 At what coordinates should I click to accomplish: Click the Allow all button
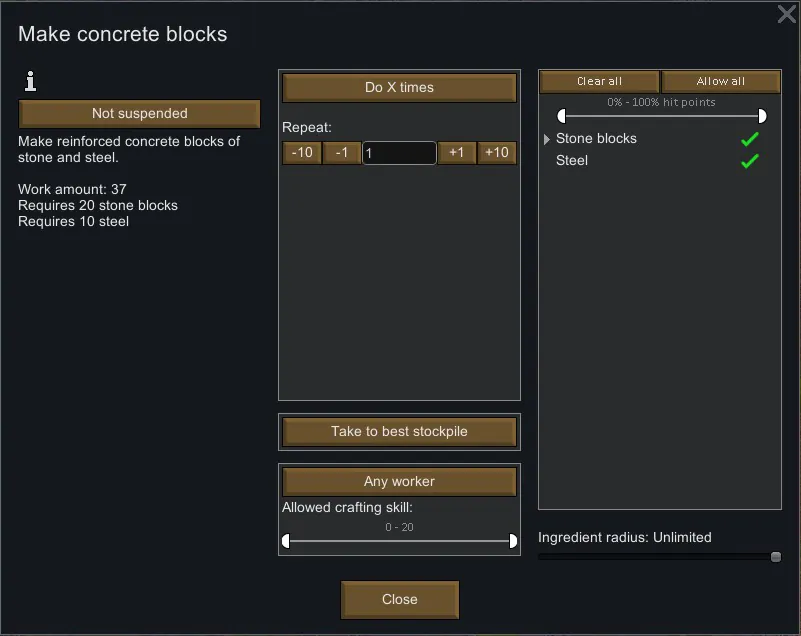point(721,82)
